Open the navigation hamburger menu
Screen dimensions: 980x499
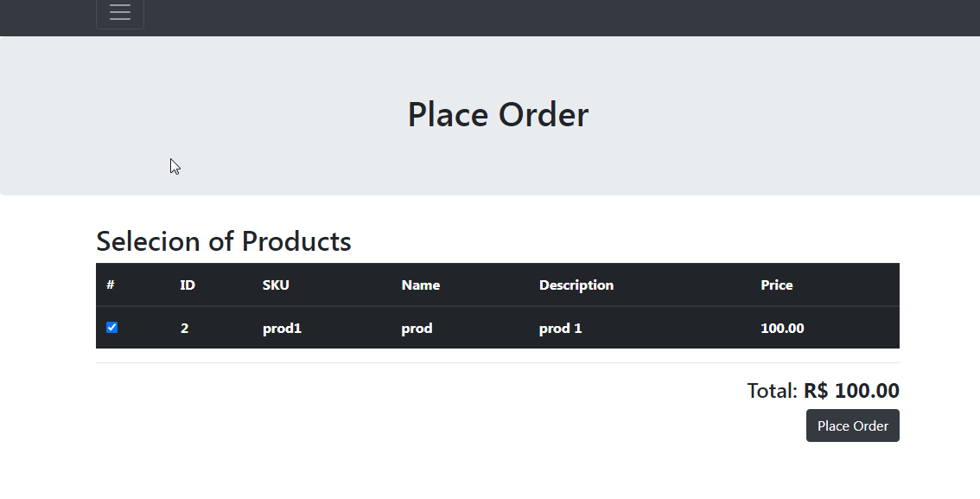pos(119,13)
